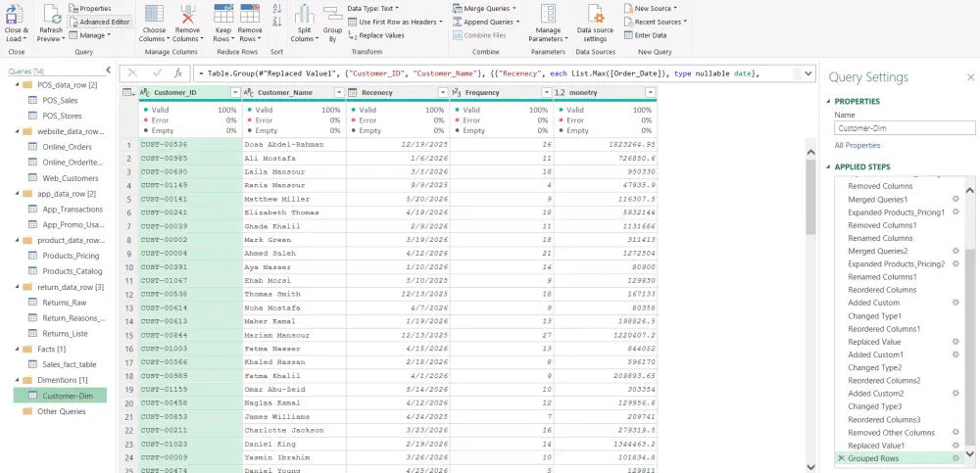Select the Customer_ID column type icon
The image size is (980, 473).
click(144, 92)
